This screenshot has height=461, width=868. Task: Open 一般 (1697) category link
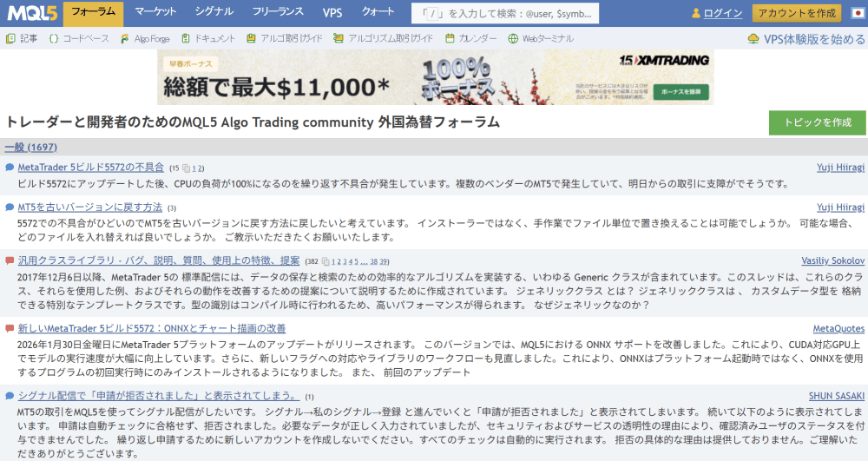[x=31, y=148]
